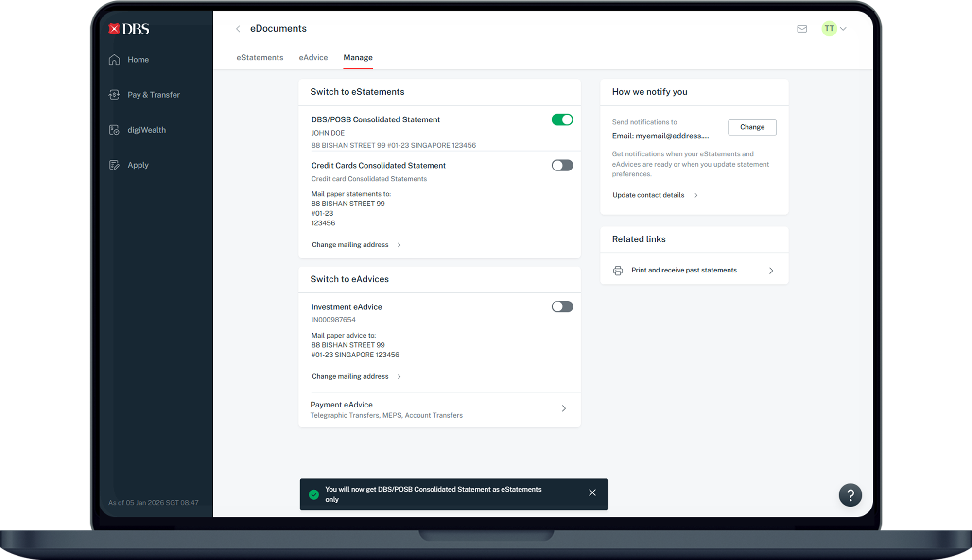The height and width of the screenshot is (560, 972).
Task: Switch to the eStatements tab
Action: 260,57
